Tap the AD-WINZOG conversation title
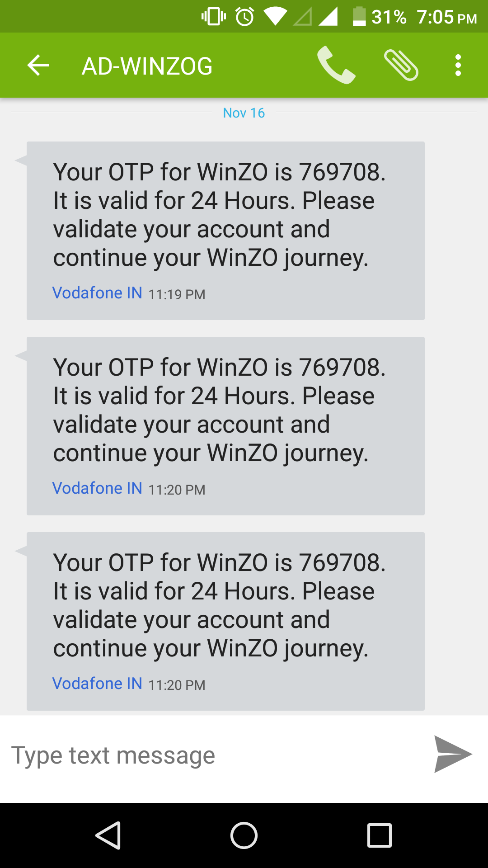Viewport: 488px width, 868px height. (147, 66)
